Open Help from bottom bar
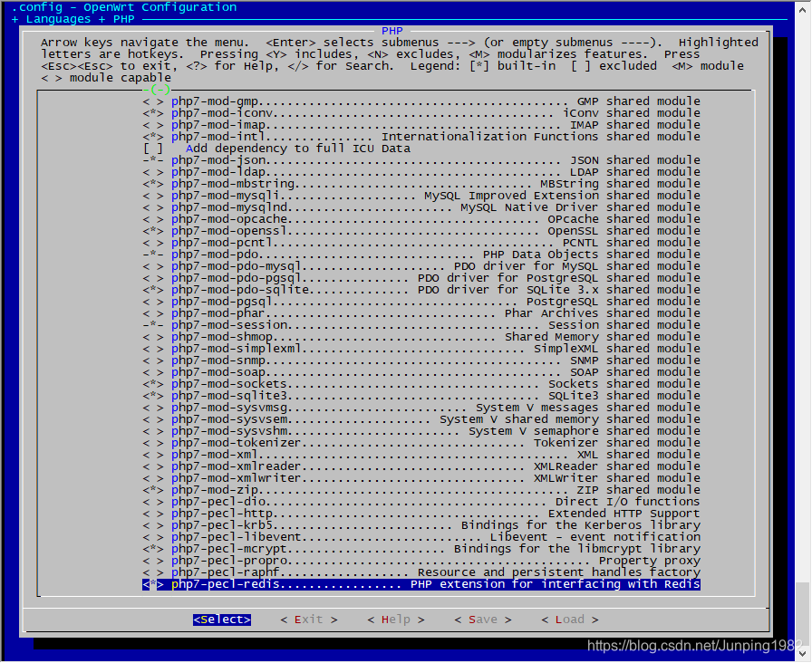The width and height of the screenshot is (812, 663). (x=396, y=620)
